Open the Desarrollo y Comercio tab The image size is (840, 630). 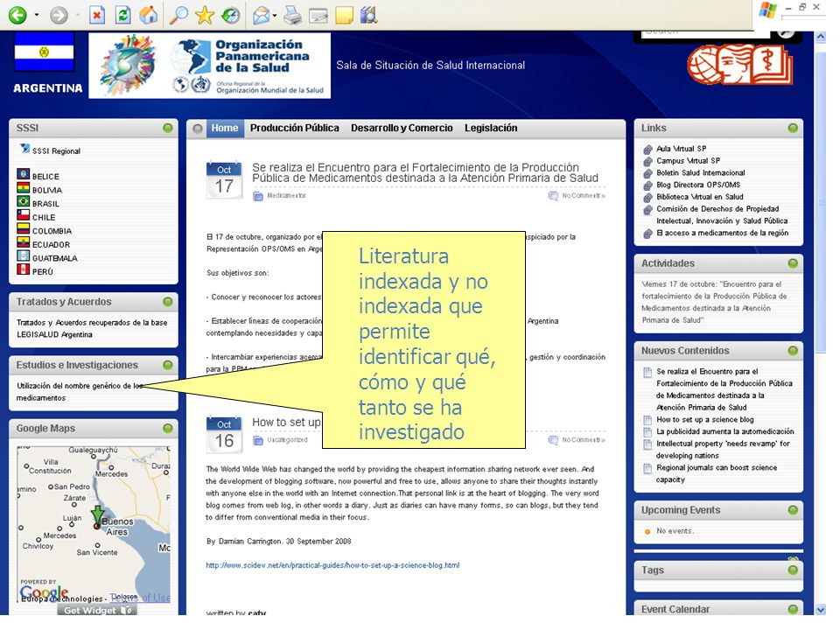click(402, 128)
